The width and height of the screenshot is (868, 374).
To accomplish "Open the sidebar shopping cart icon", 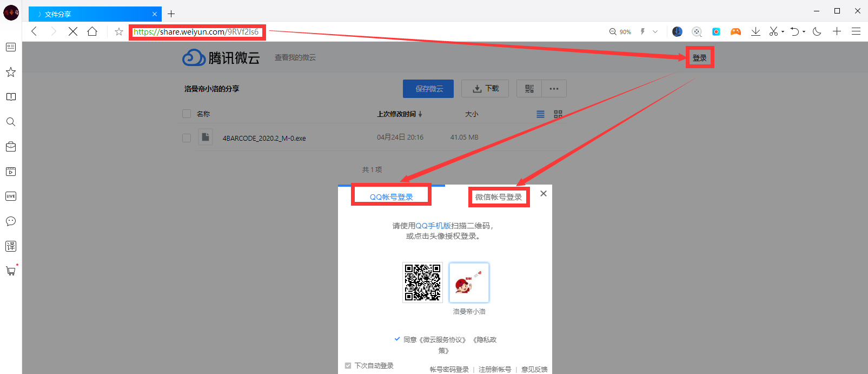I will [x=11, y=271].
